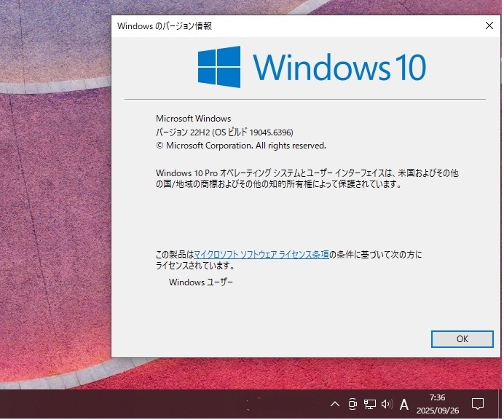Click the Windows のバージョン情報 title bar text
This screenshot has width=504, height=420.
[165, 26]
